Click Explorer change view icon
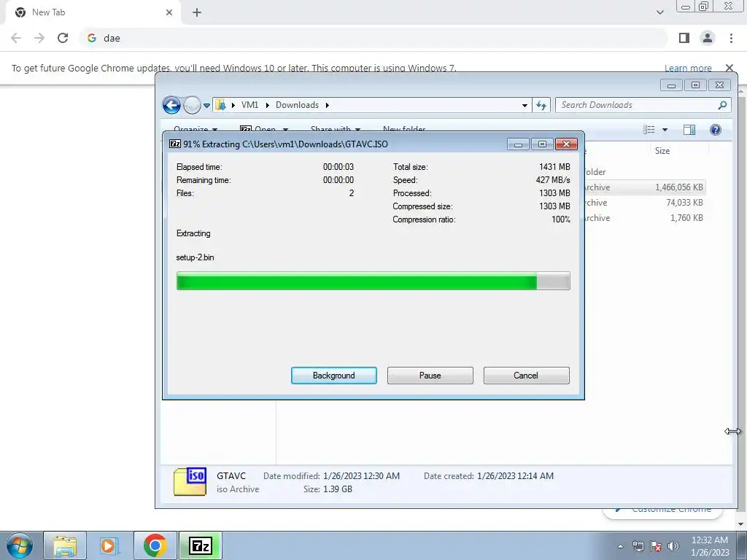This screenshot has width=747, height=560. click(649, 130)
